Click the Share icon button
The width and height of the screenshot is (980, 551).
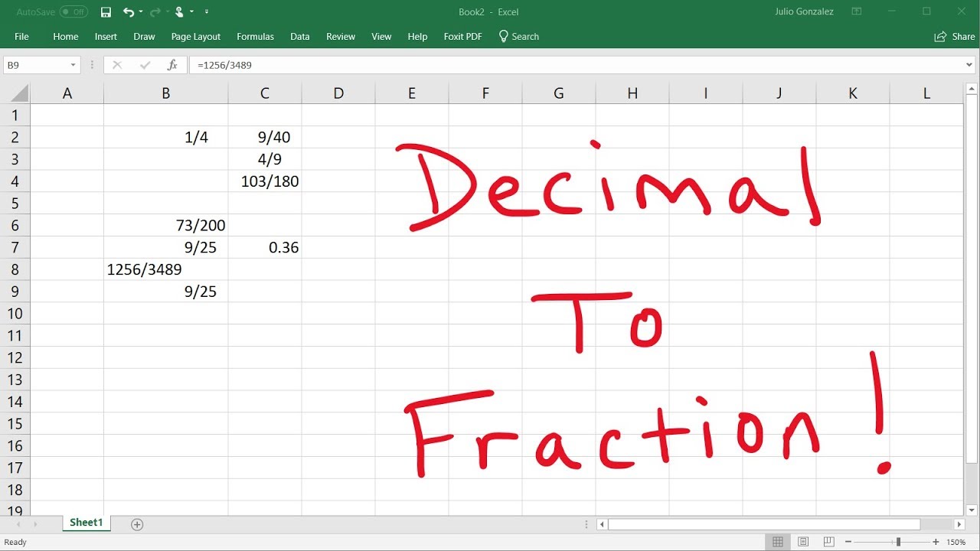click(955, 37)
